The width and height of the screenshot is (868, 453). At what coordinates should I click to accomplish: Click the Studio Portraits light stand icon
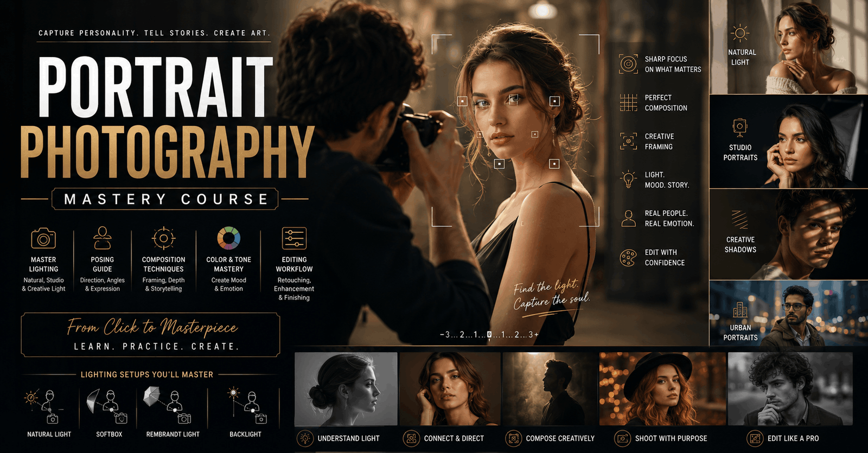(x=740, y=128)
